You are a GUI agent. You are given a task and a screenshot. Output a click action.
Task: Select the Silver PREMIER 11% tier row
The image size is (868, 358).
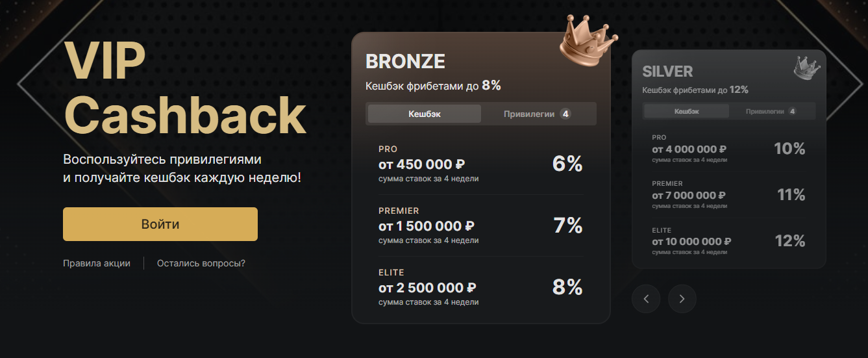(x=728, y=194)
